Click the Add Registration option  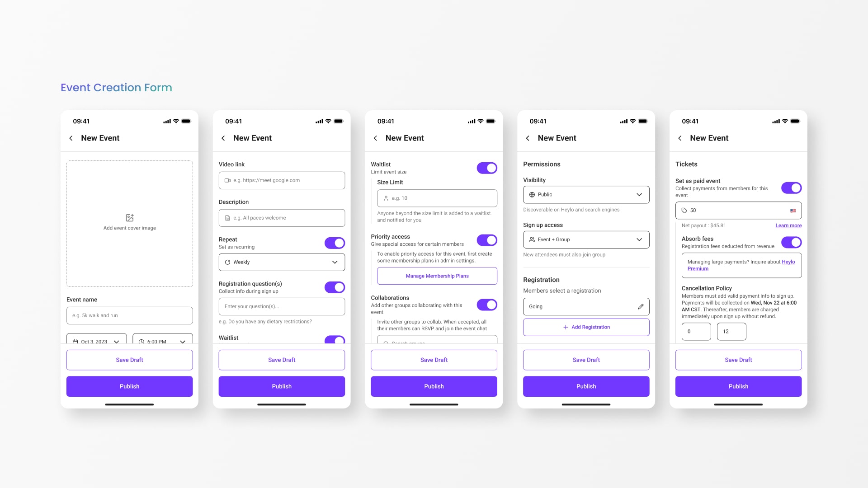(586, 327)
